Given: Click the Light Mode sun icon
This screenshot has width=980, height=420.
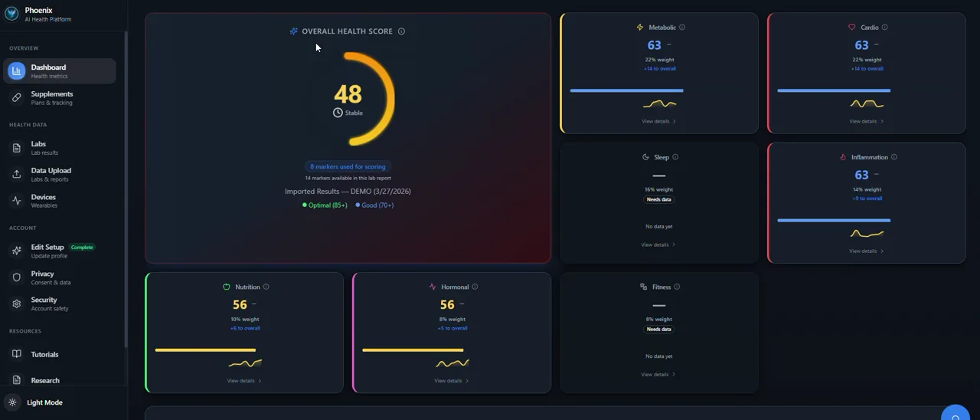Looking at the screenshot, I should click(x=12, y=402).
